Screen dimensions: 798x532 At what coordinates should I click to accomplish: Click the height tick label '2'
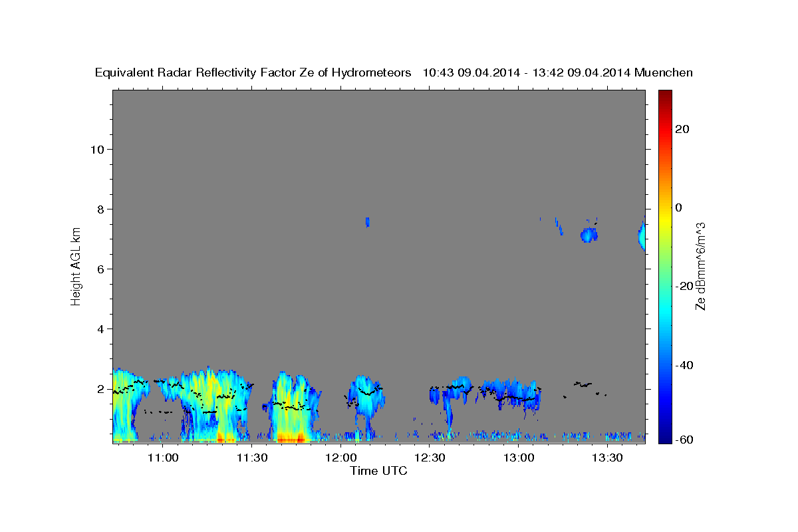(x=100, y=388)
